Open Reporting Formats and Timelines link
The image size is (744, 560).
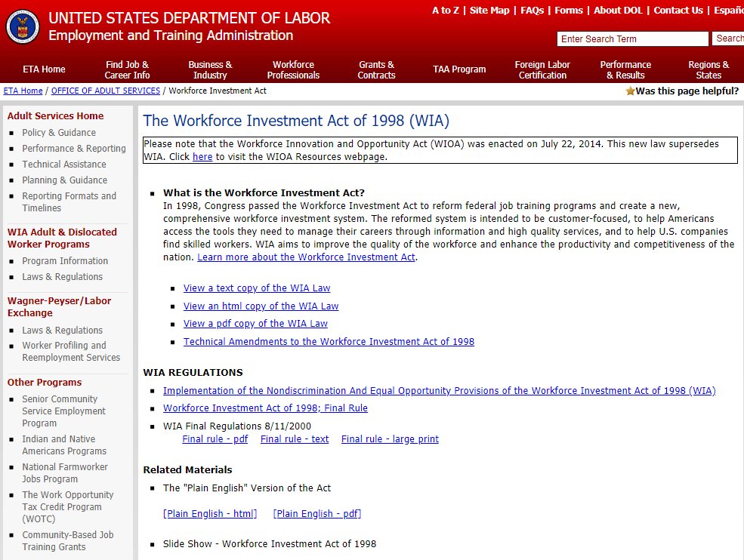pos(69,202)
